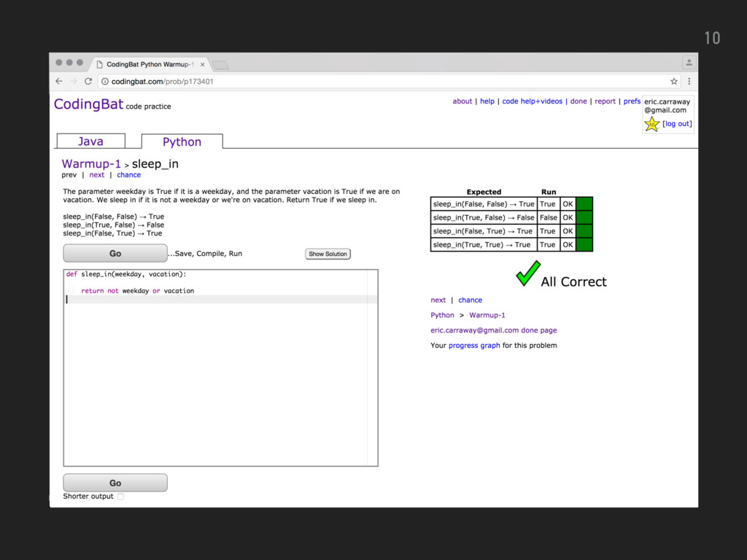Click the 'return not weekday or vacation' code line
Image resolution: width=747 pixels, height=560 pixels.
[138, 290]
